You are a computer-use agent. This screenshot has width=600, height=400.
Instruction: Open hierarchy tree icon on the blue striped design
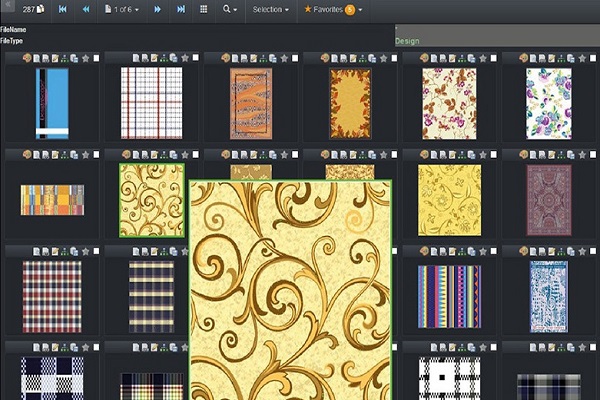tap(65, 58)
